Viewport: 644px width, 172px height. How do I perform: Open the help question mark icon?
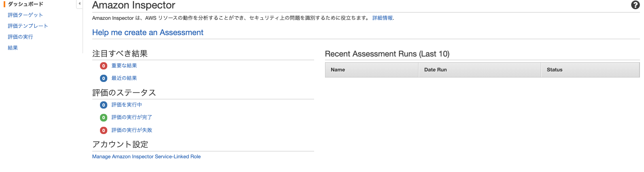point(635,5)
